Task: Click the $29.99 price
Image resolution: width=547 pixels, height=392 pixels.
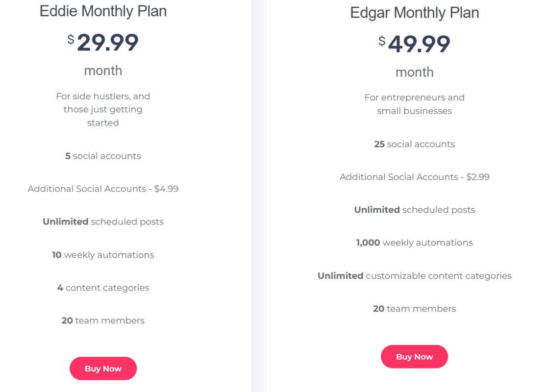Action: tap(103, 43)
